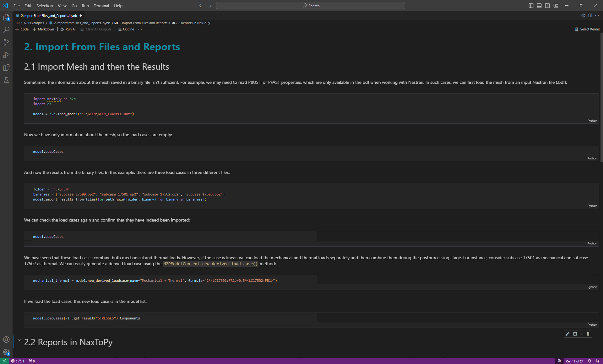Go back with the left arrow
603x364 pixels.
(201, 6)
